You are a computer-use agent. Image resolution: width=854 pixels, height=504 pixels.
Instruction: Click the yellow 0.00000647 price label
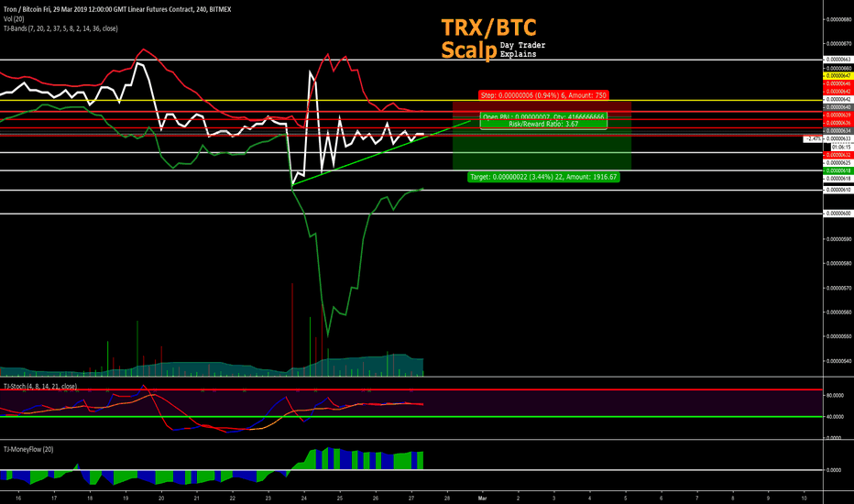[x=838, y=76]
